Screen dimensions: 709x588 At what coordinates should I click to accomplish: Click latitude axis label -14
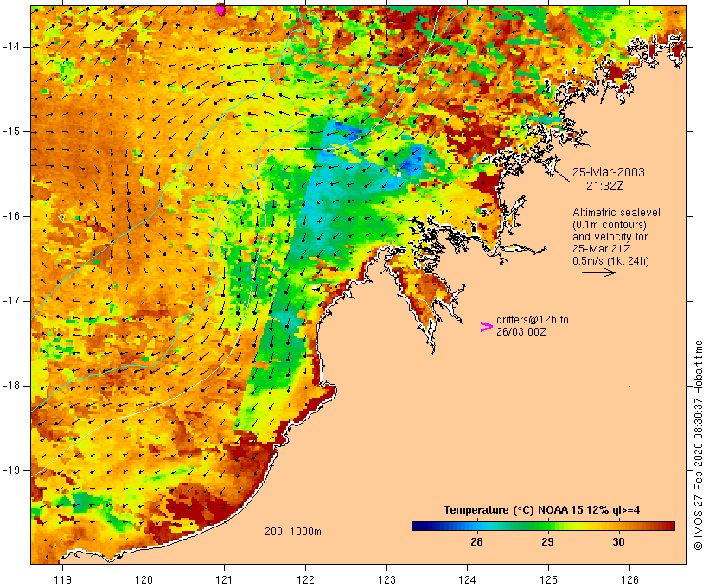(11, 47)
